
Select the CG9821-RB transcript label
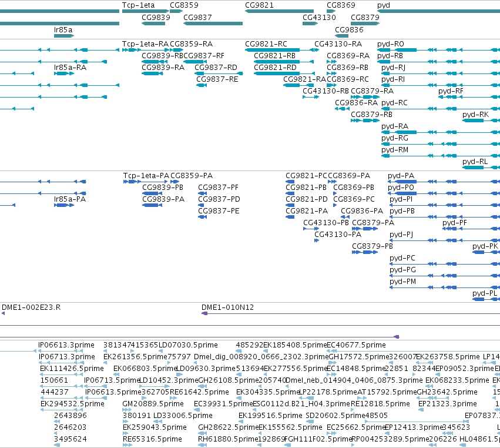274,55
